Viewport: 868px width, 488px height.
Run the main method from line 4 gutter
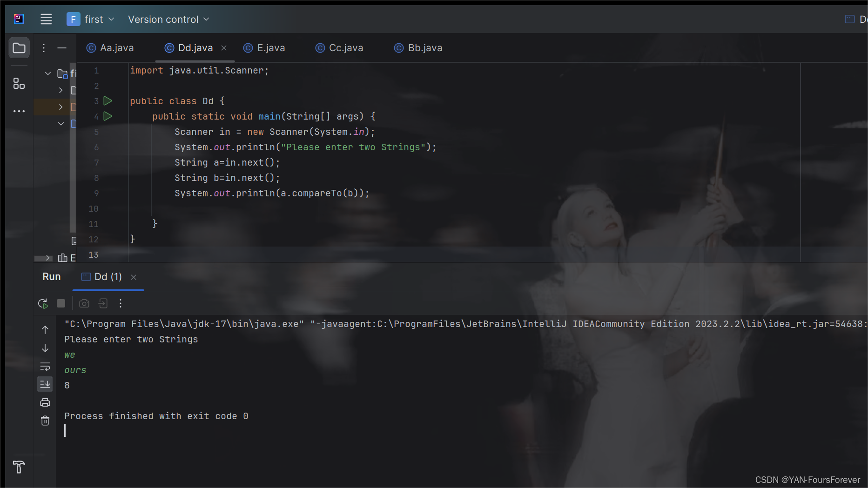click(108, 116)
